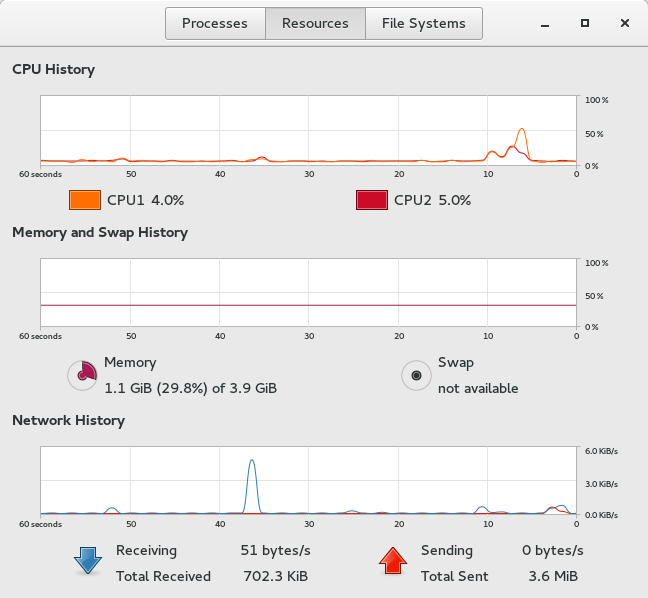
Task: Open the File Systems tab
Action: (x=423, y=23)
